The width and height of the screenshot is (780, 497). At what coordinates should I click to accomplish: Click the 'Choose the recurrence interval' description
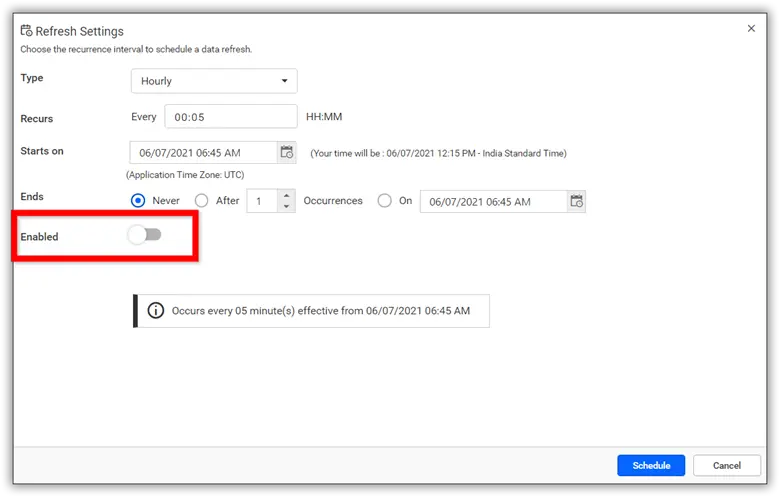(x=136, y=49)
